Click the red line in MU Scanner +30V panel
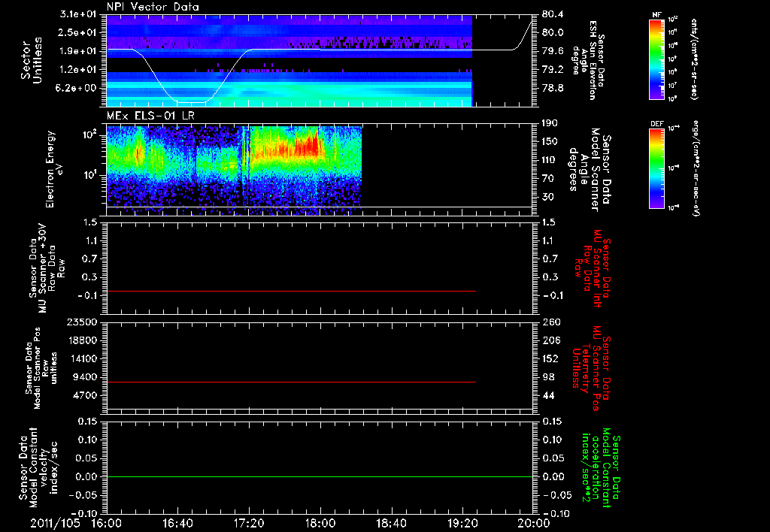 [x=291, y=291]
